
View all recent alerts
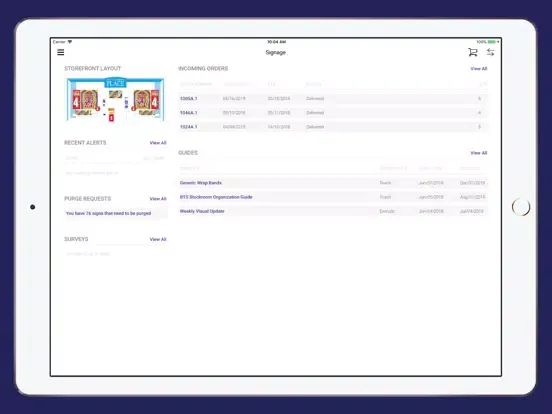pos(158,143)
